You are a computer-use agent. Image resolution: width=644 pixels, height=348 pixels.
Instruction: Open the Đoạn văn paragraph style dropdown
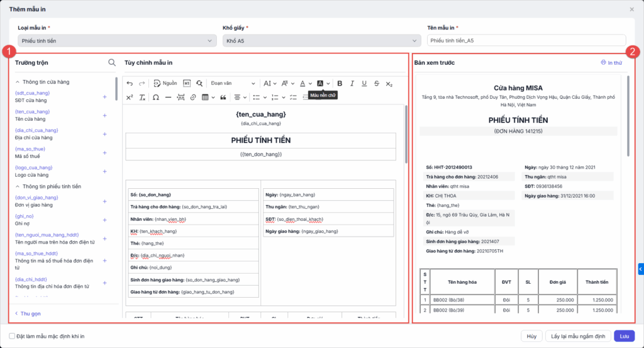coord(233,84)
